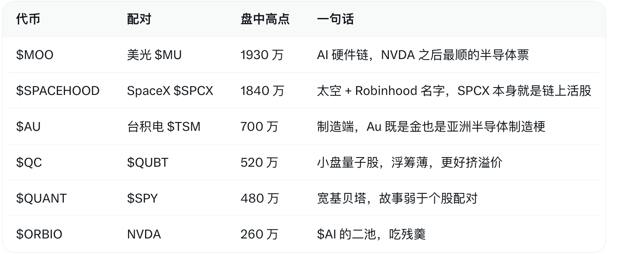The image size is (644, 266).
Task: Select the SpaceX $SPCX pairing cell
Action: [170, 91]
